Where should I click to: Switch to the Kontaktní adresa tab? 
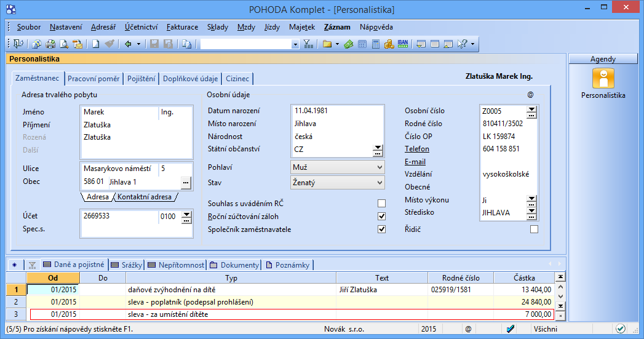pos(145,197)
